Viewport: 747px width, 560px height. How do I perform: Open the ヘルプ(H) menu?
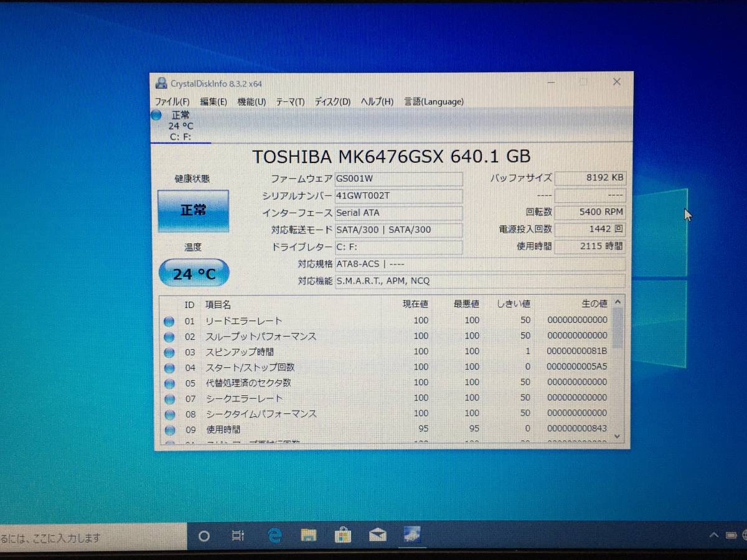click(x=377, y=101)
